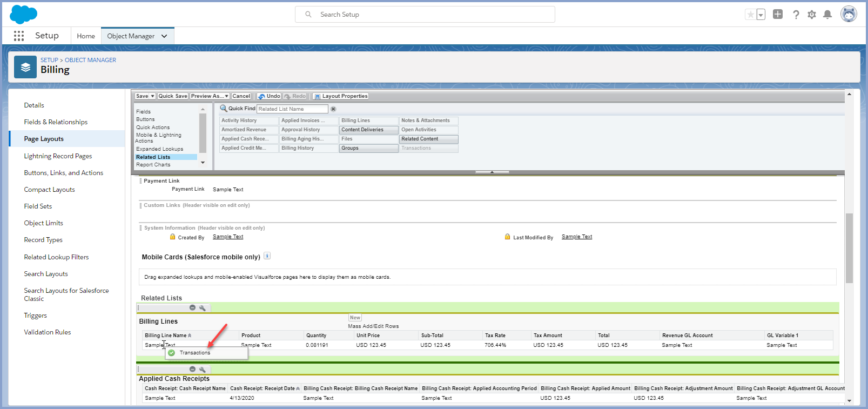Screen dimensions: 868x409
Task: Open Applied Cash Receipts wrench properties
Action: coord(202,370)
